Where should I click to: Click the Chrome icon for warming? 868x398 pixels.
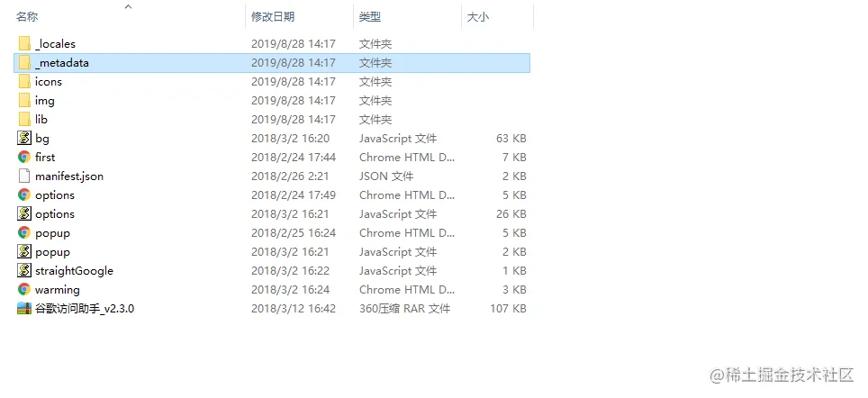[x=23, y=289]
